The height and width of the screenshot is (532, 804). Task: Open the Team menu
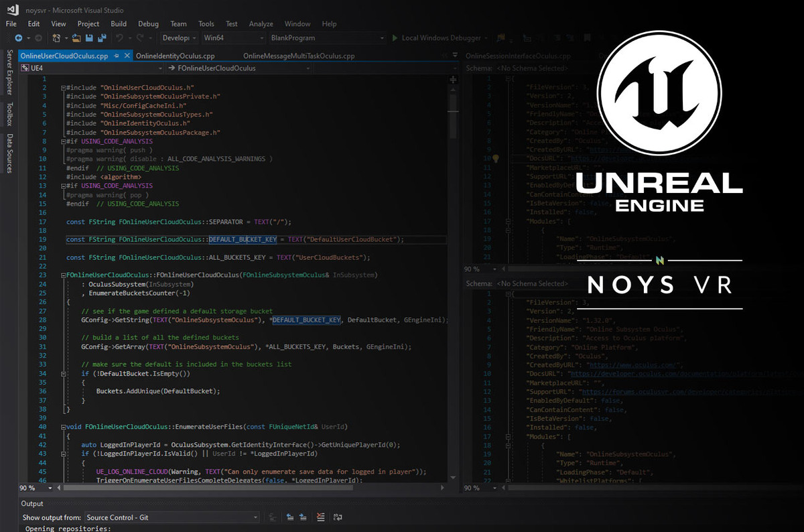pos(178,23)
